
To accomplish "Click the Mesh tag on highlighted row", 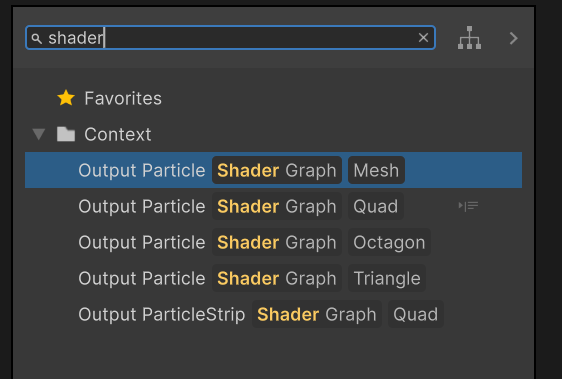I will [x=376, y=170].
